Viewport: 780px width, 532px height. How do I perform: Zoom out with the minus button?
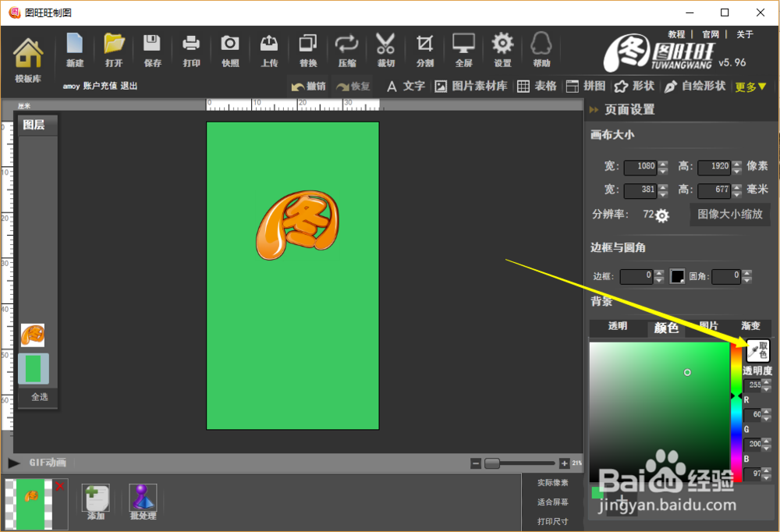476,464
